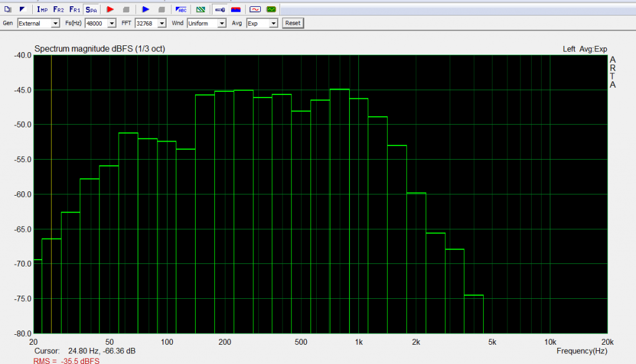Screen dimensions: 636x364
Task: Click the red and blue spectrum icon
Action: [x=236, y=9]
